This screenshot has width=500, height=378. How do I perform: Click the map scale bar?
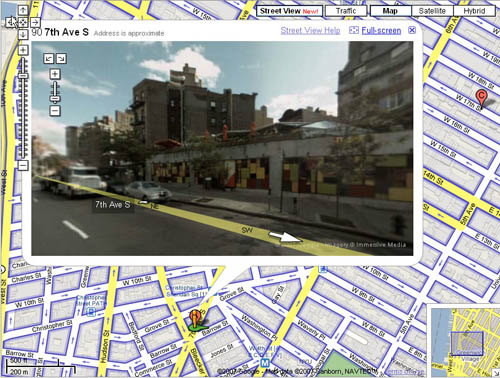41,366
